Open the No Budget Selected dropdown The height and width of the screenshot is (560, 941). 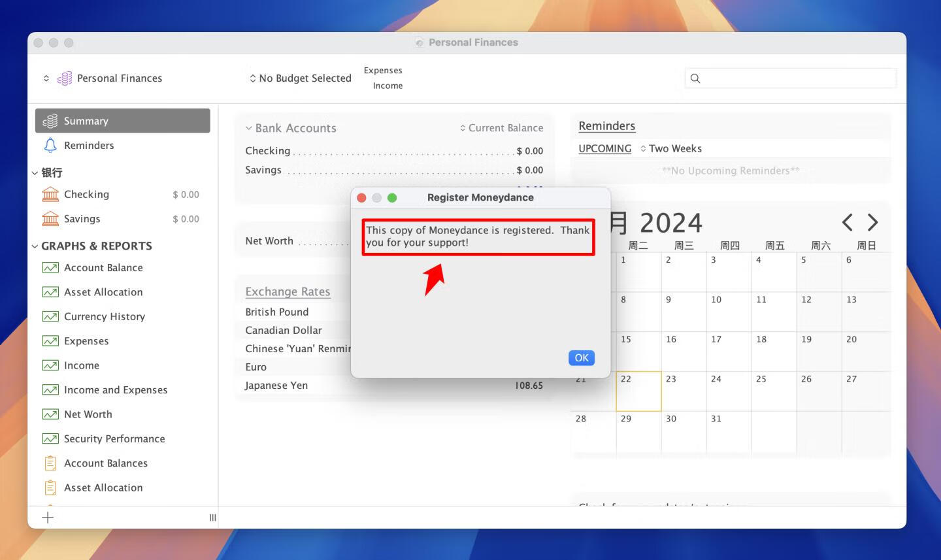coord(301,78)
